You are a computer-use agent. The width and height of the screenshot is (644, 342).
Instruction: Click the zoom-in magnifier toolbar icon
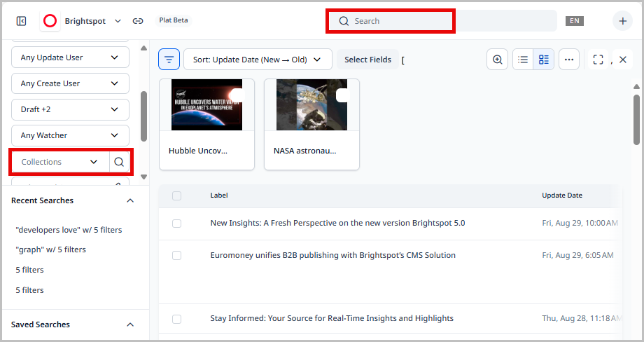click(x=498, y=60)
